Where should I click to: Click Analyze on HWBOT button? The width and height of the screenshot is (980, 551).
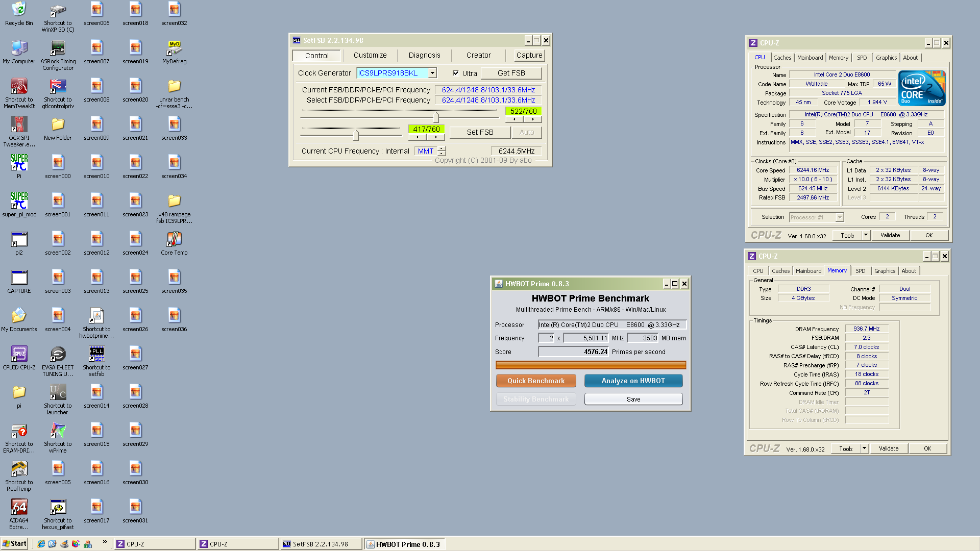coord(633,381)
